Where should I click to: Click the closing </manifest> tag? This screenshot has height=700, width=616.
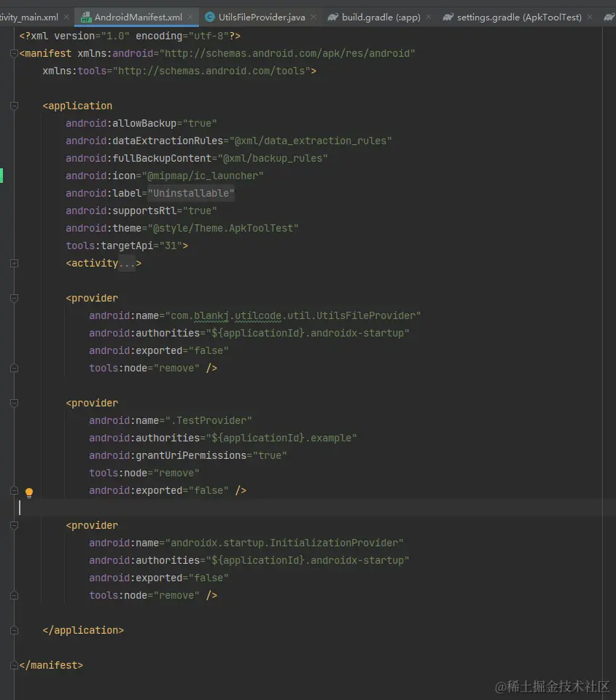click(x=51, y=665)
